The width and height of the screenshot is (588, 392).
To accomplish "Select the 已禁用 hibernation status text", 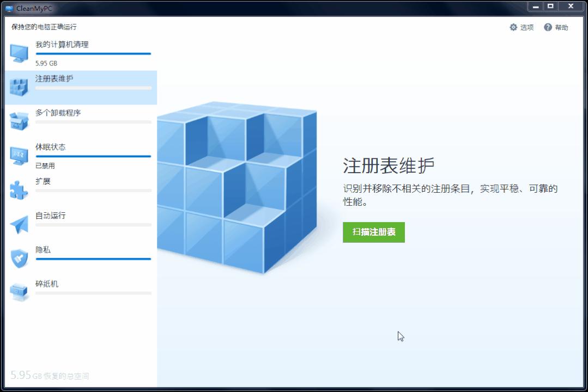I will 43,166.
